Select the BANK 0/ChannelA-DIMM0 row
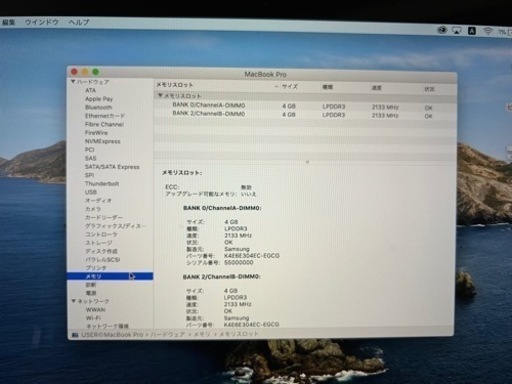 click(x=305, y=106)
